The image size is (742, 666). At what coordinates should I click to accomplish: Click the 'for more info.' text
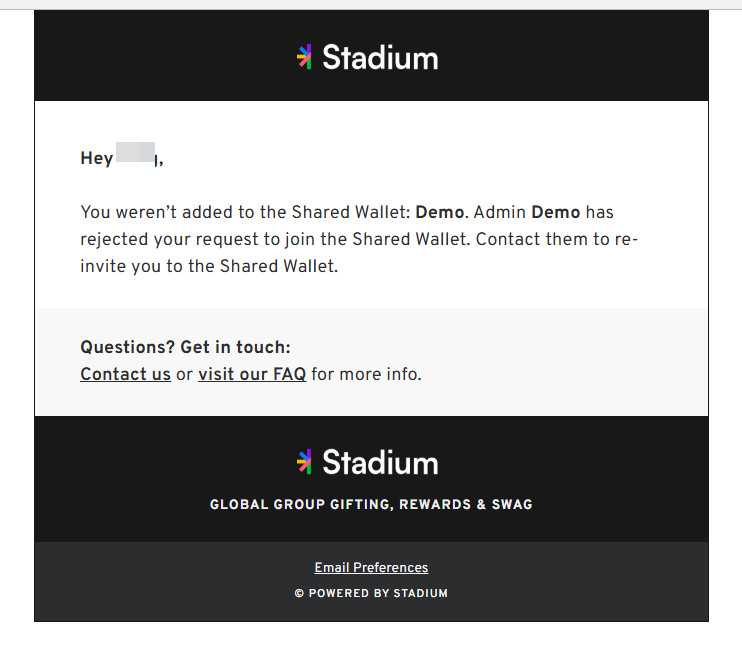(x=366, y=374)
